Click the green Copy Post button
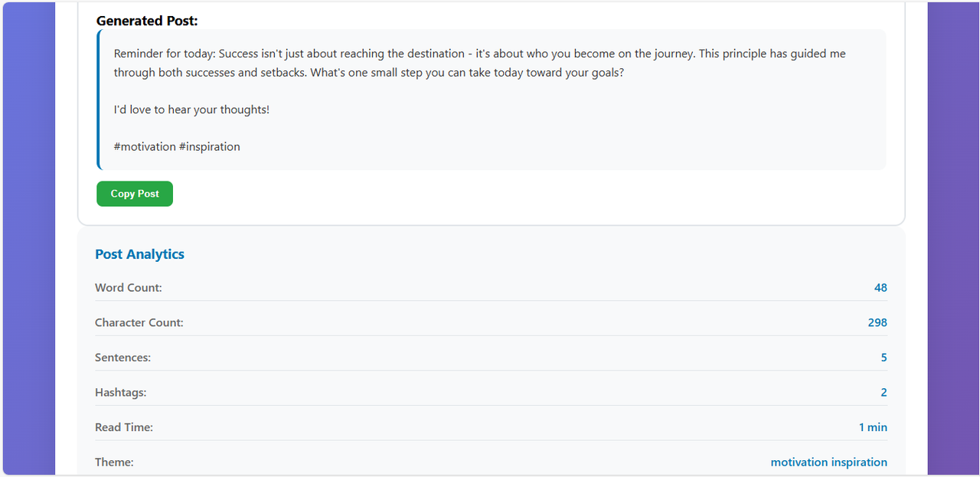Screen dimensions: 980x477 pyautogui.click(x=135, y=194)
